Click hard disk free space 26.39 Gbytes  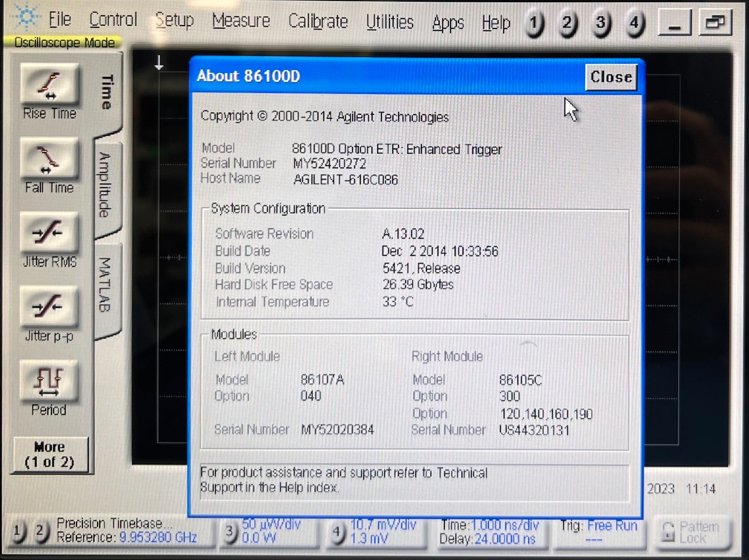coord(418,284)
